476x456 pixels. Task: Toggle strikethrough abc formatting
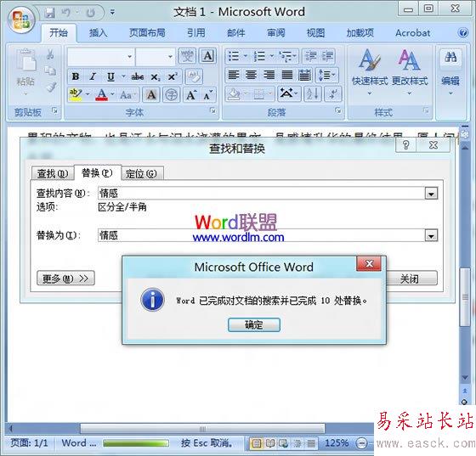137,76
